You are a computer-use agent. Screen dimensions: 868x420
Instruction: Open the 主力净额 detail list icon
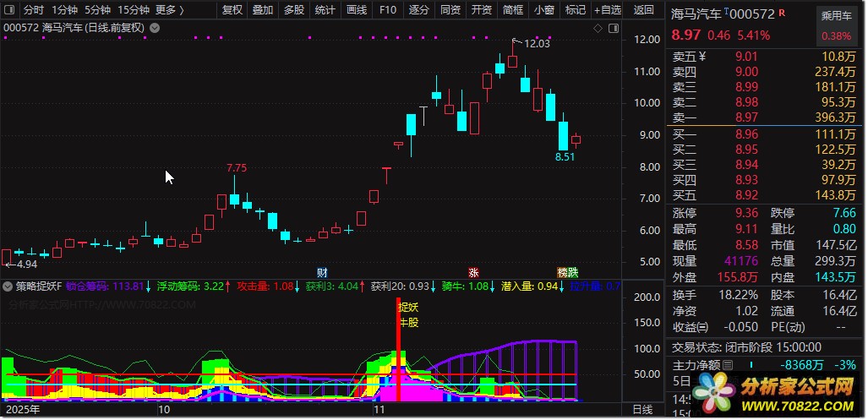click(x=728, y=365)
